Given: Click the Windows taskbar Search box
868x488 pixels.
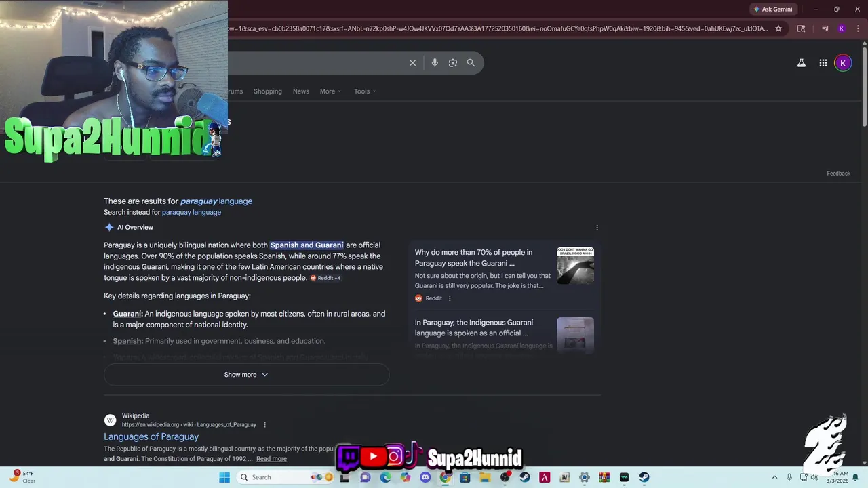Looking at the screenshot, I should [x=285, y=477].
